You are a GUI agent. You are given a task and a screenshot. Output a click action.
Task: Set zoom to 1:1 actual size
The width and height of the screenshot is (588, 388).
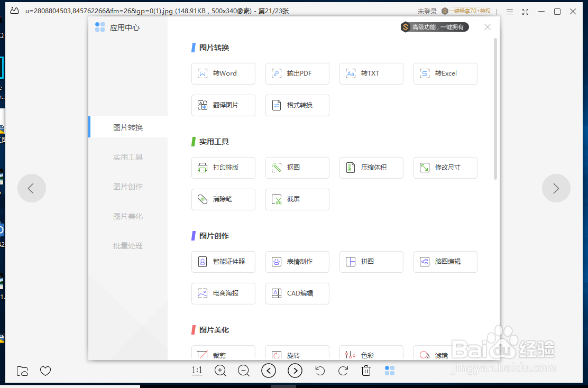pyautogui.click(x=197, y=371)
